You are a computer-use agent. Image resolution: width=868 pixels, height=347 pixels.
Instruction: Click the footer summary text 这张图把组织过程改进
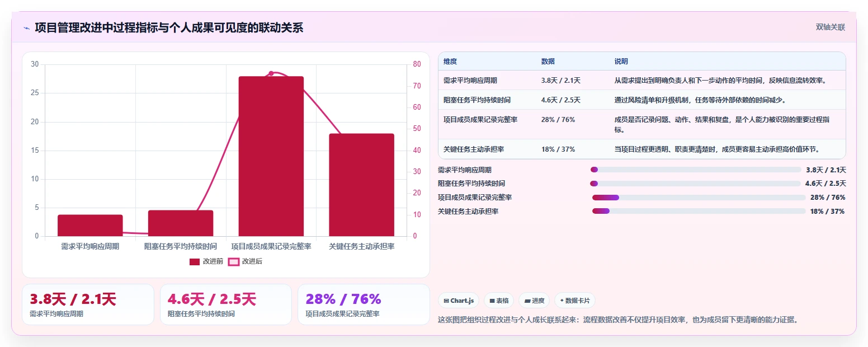click(617, 320)
